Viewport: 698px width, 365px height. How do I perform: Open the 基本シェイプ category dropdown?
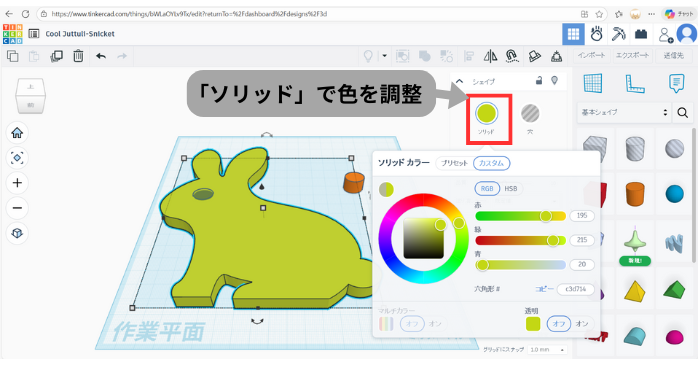click(x=624, y=113)
